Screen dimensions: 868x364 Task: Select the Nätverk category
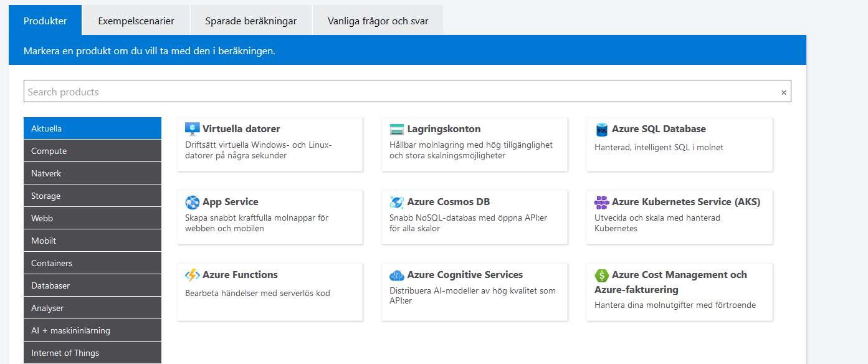(x=92, y=173)
